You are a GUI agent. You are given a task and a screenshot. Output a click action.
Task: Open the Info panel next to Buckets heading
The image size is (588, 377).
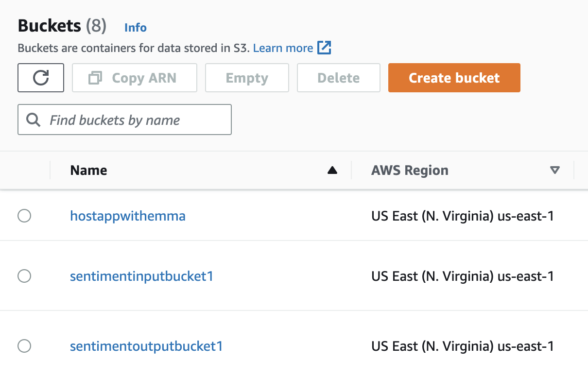tap(135, 28)
